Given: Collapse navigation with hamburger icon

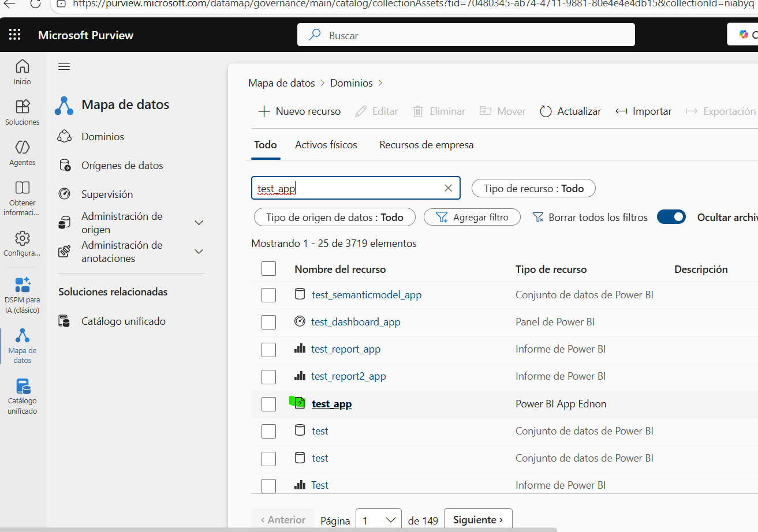Looking at the screenshot, I should (64, 67).
